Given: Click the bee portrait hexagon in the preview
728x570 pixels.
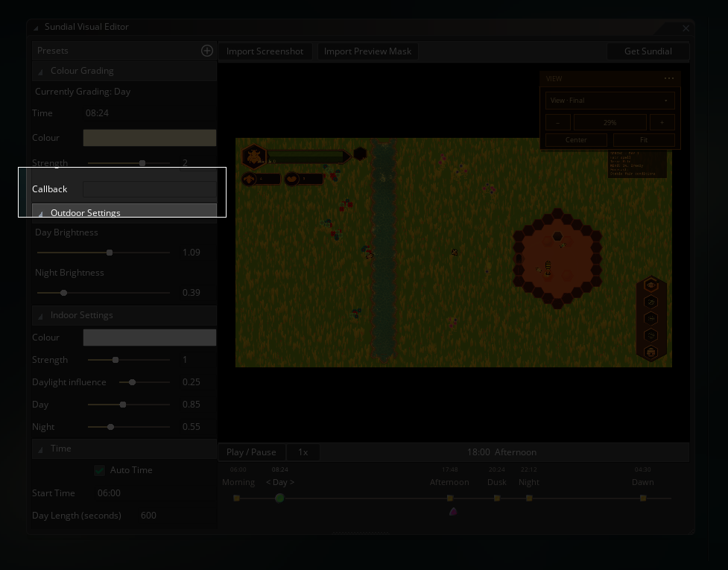Looking at the screenshot, I should (254, 156).
